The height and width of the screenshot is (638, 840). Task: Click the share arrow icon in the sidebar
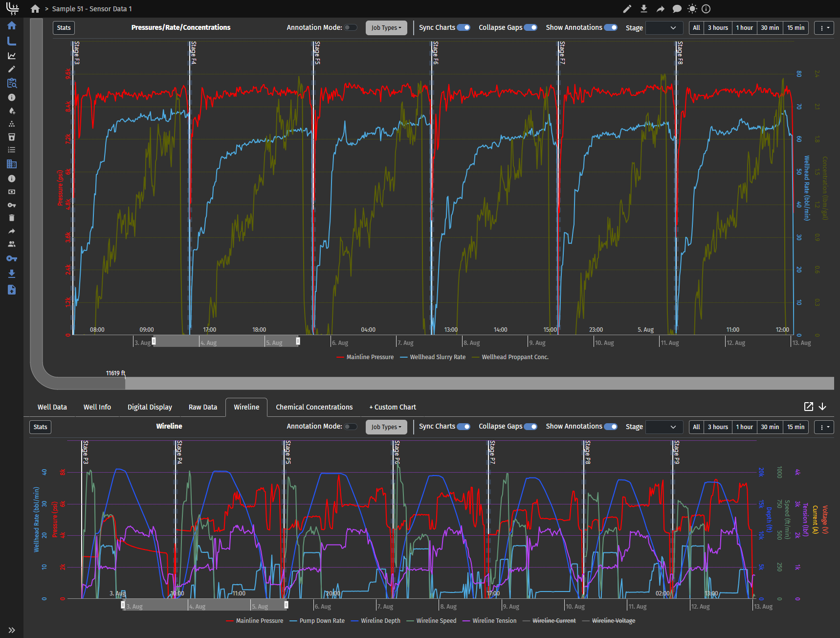pos(11,231)
